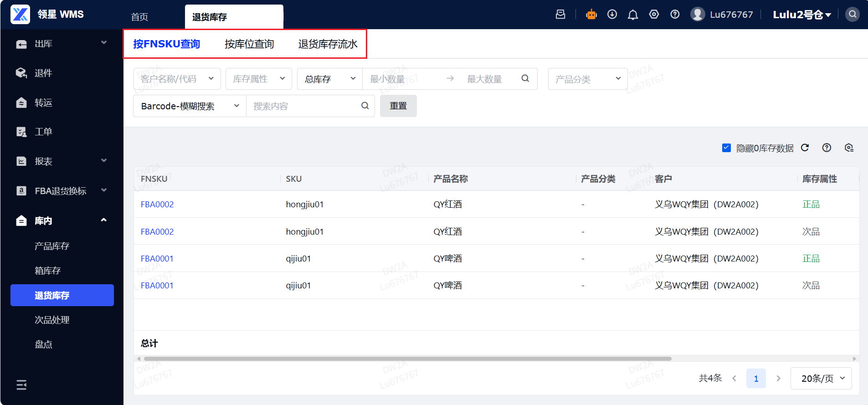Switch to 退货库存流水 tab
Viewport: 868px width, 405px height.
(328, 44)
